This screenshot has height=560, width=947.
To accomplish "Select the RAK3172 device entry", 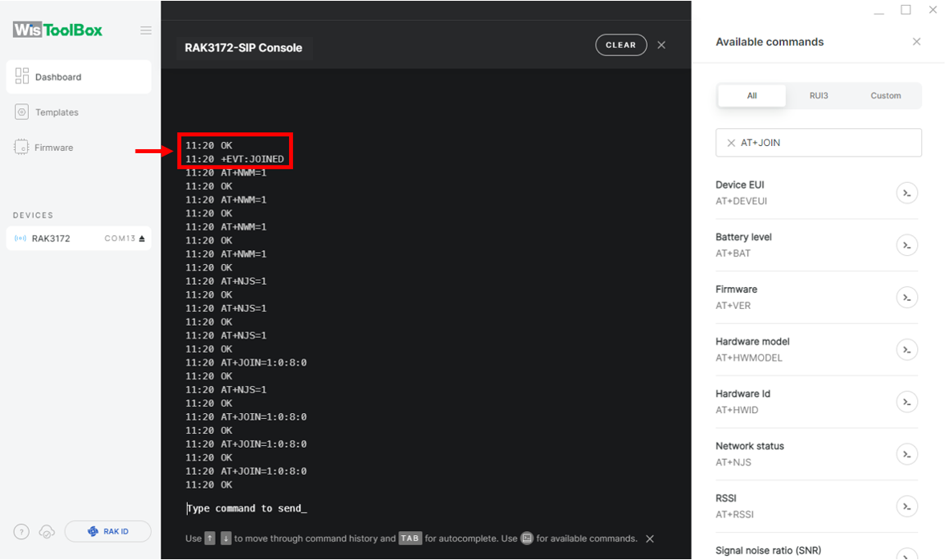I will click(x=79, y=238).
